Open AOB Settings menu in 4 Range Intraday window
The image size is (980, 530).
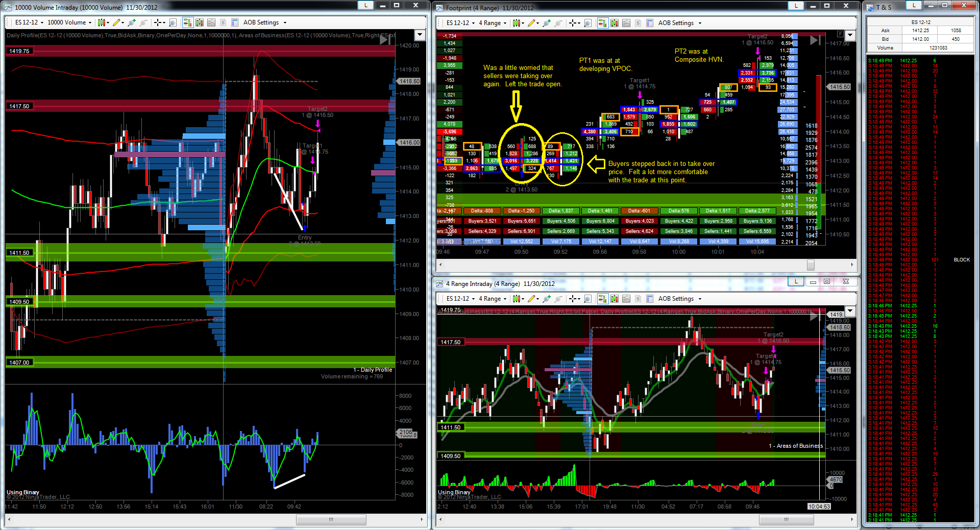coord(680,299)
